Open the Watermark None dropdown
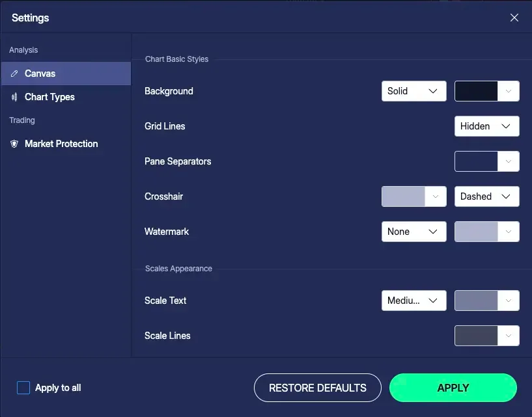Screen dimensions: 532x417 point(413,232)
